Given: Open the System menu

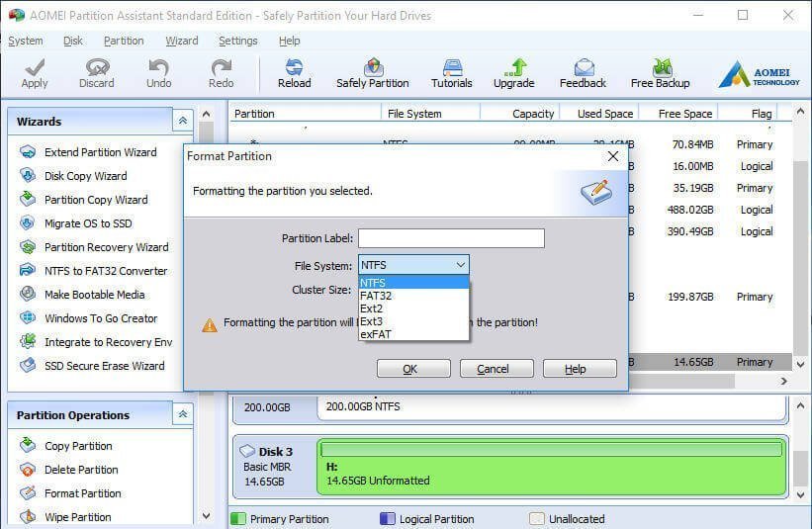Looking at the screenshot, I should click(x=26, y=41).
